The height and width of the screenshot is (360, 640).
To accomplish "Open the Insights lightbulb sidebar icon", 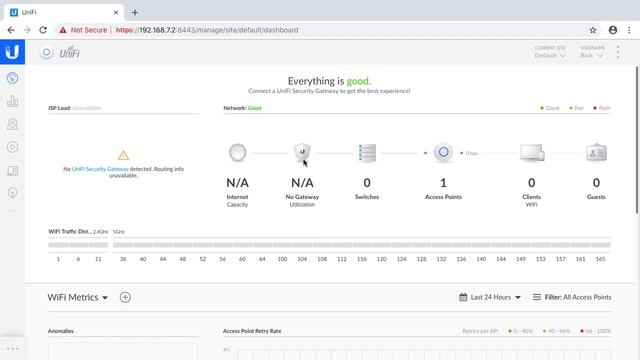I will click(x=12, y=193).
